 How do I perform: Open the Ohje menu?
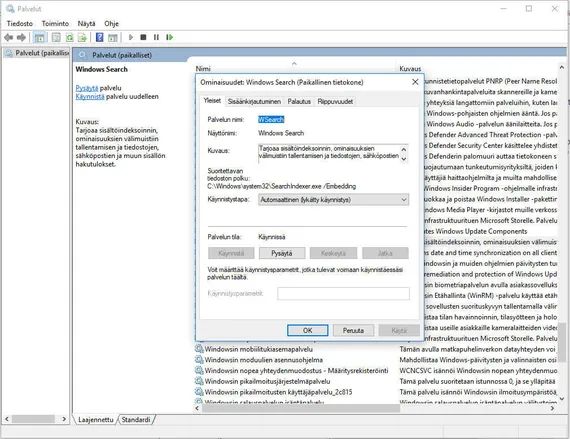pos(111,24)
